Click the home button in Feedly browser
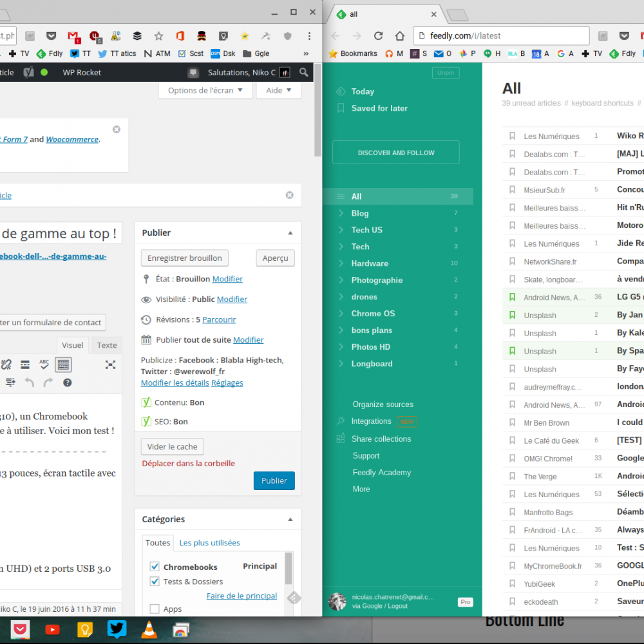The width and height of the screenshot is (644, 644). pyautogui.click(x=400, y=35)
